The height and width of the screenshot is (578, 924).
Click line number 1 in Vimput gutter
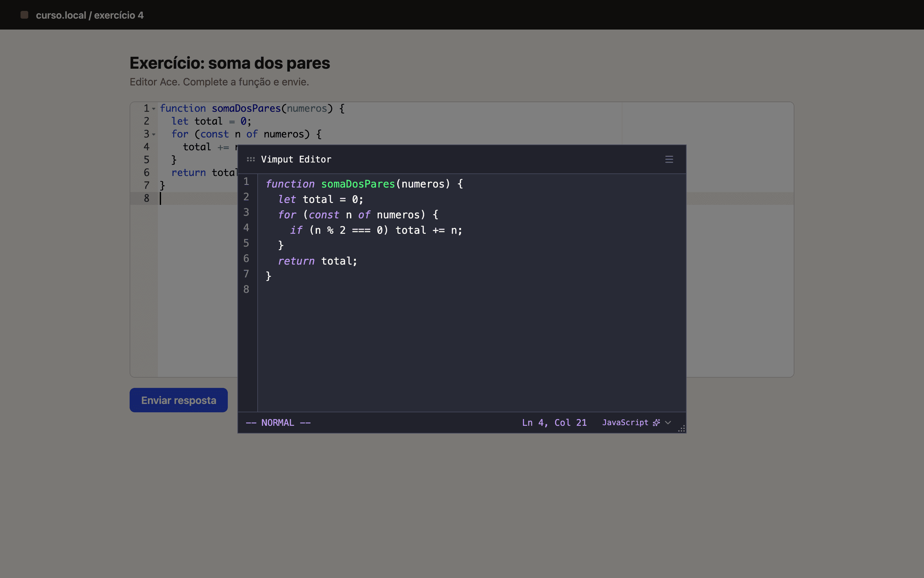click(x=246, y=181)
